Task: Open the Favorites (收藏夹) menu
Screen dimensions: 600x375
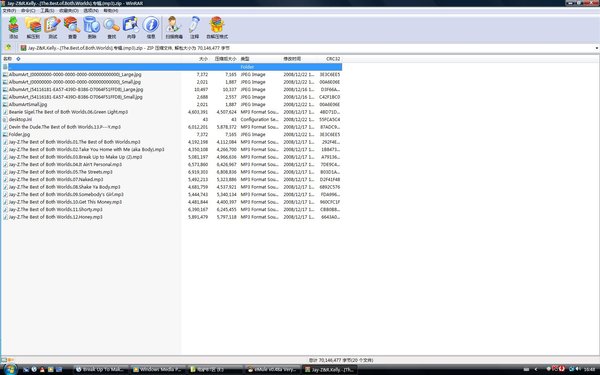Action: tap(69, 11)
